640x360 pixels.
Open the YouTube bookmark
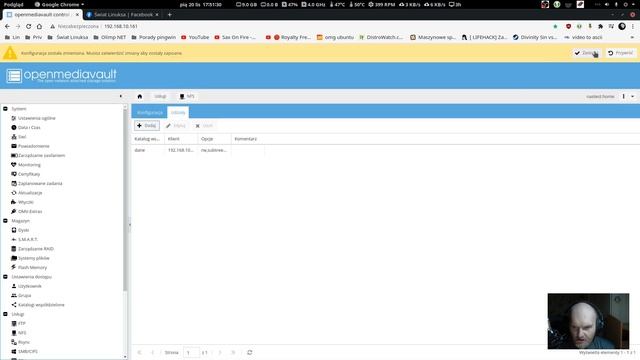(195, 37)
